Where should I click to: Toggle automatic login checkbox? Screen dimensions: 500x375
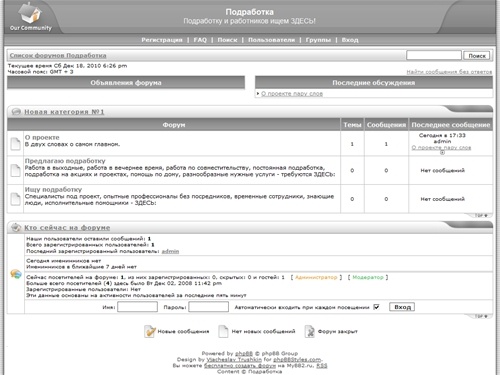click(x=376, y=307)
